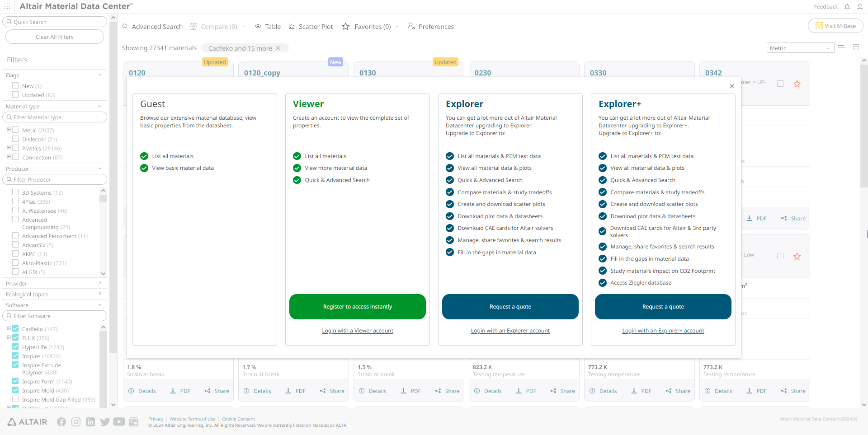Click Login with an Explorer+ account link
This screenshot has width=868, height=435.
(x=663, y=331)
